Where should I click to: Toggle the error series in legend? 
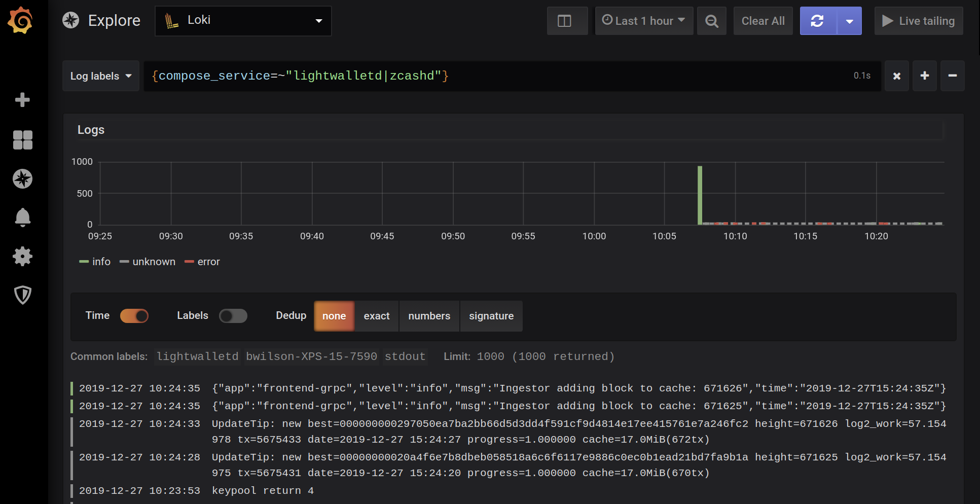pos(202,262)
